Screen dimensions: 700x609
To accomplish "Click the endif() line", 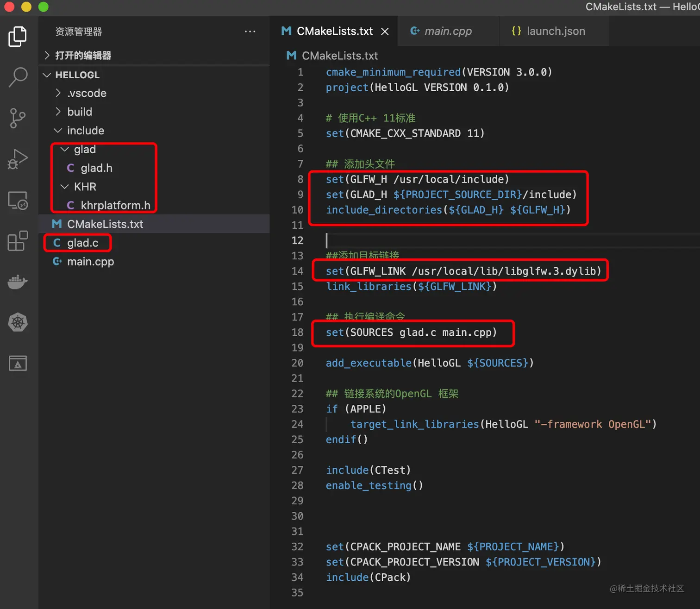I will click(347, 439).
